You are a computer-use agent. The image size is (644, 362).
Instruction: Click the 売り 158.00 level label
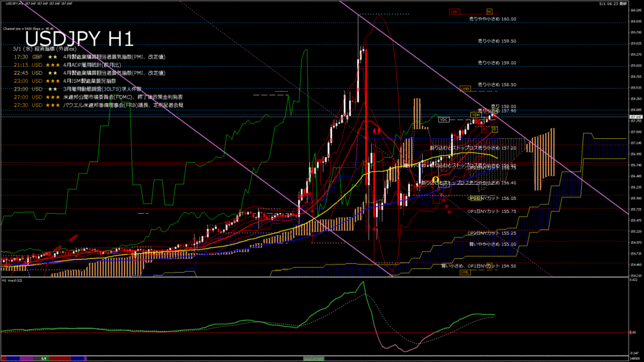(x=504, y=106)
